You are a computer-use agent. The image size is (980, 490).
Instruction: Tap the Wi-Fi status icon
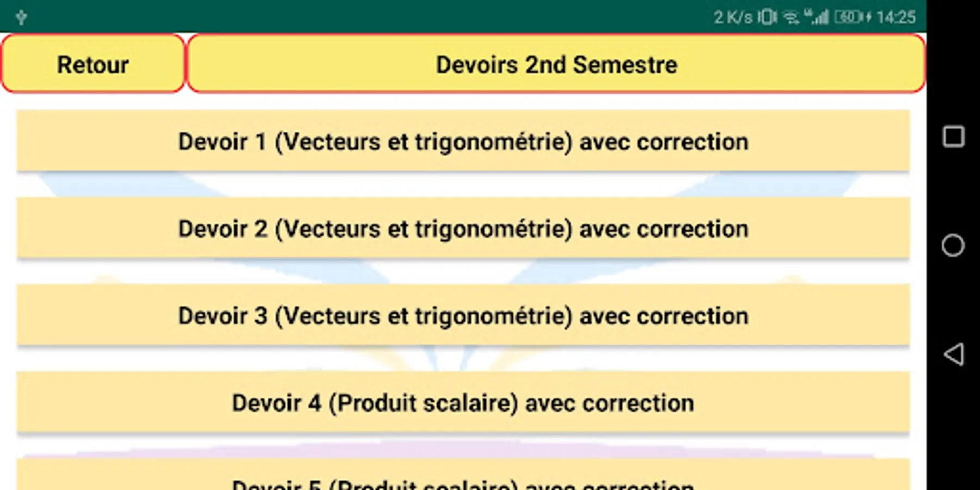coord(791,17)
